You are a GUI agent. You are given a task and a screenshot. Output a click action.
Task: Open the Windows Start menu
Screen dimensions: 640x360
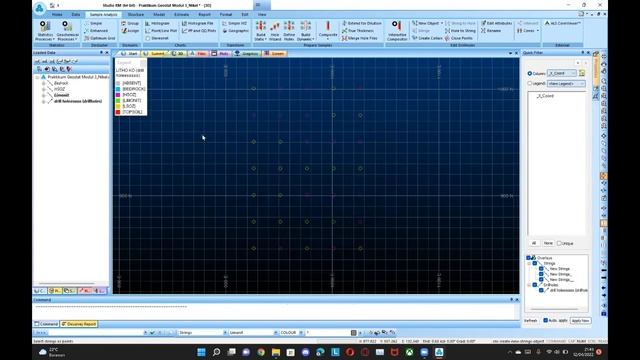(x=201, y=352)
